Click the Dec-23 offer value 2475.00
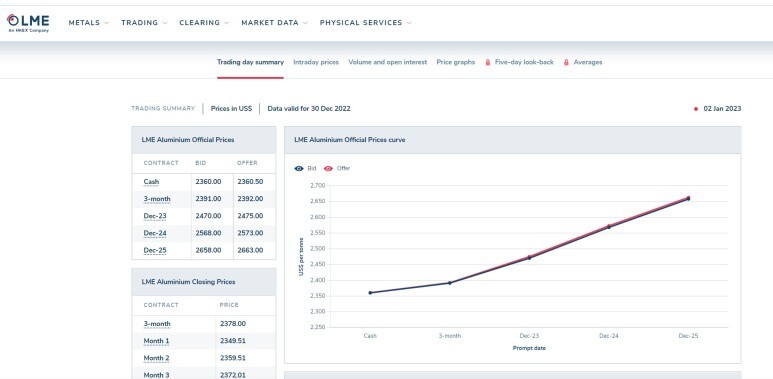The height and width of the screenshot is (379, 773). pos(250,216)
